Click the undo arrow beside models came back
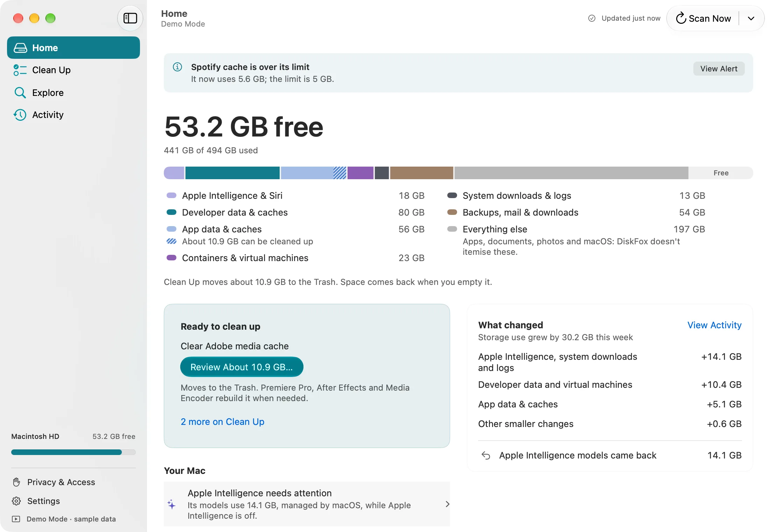Viewport: 770px width, 532px height. click(x=486, y=455)
